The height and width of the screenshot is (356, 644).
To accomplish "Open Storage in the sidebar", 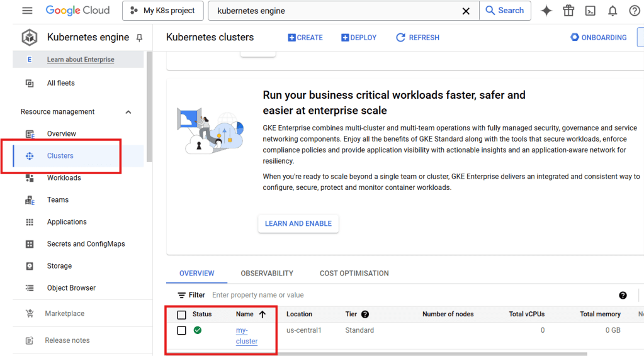I will coord(59,266).
